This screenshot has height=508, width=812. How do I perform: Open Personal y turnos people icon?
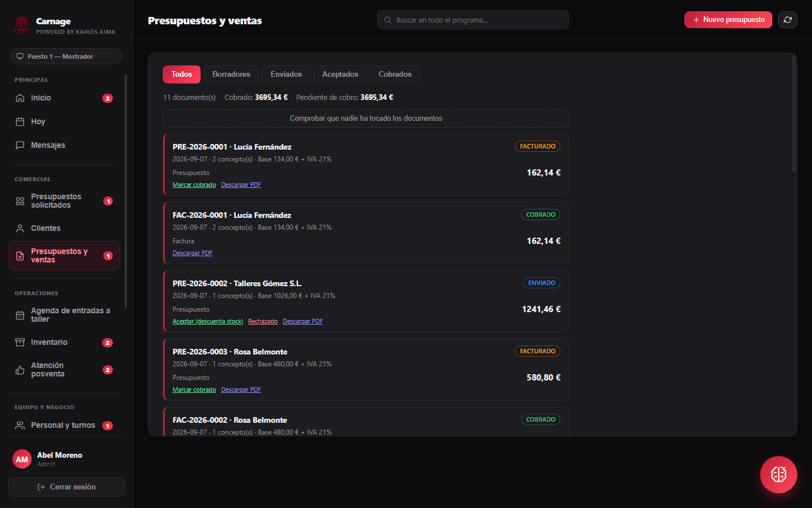20,426
